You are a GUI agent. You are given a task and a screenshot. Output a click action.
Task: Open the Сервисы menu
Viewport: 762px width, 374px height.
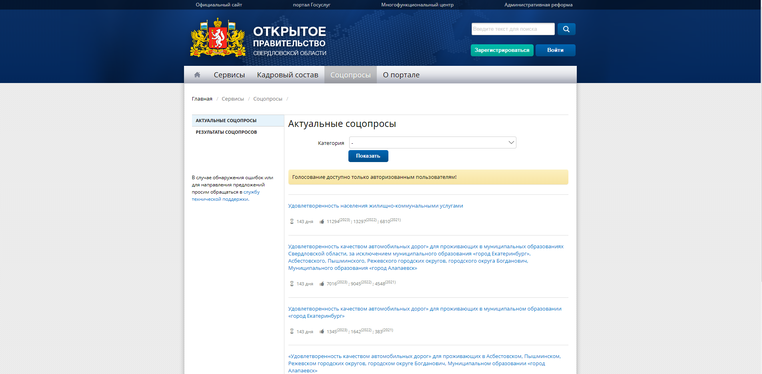click(229, 75)
